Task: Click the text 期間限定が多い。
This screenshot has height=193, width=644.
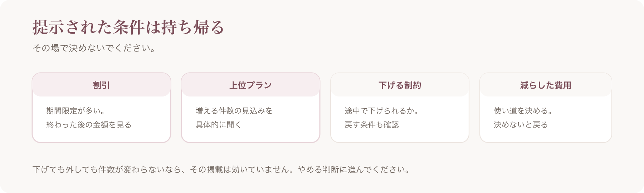Action: coord(76,111)
